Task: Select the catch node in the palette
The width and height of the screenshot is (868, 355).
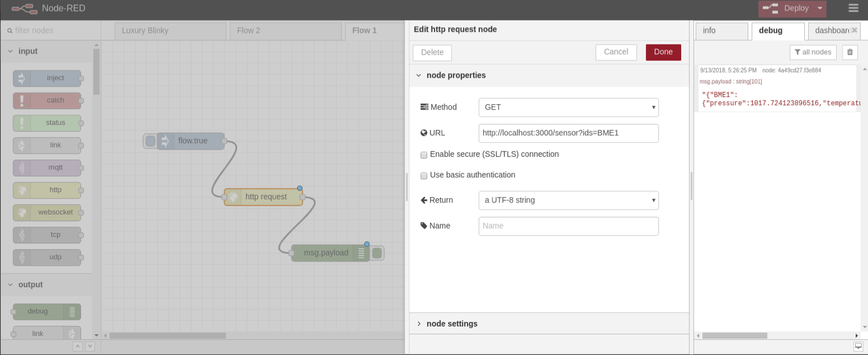Action: 47,101
